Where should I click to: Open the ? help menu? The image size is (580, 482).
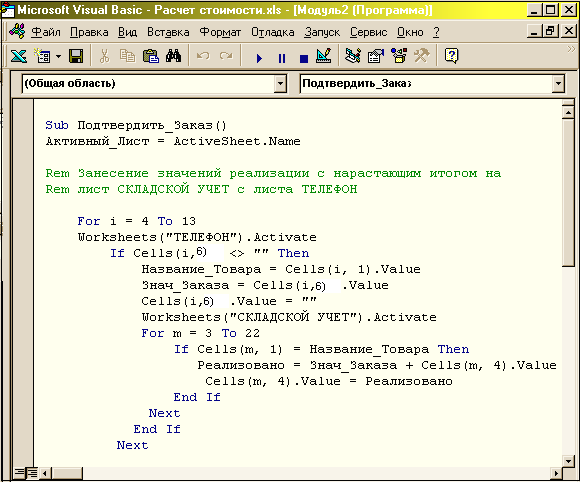[436, 32]
